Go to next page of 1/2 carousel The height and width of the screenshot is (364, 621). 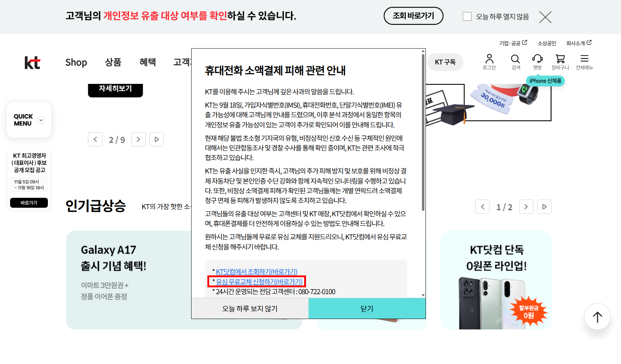(526, 207)
